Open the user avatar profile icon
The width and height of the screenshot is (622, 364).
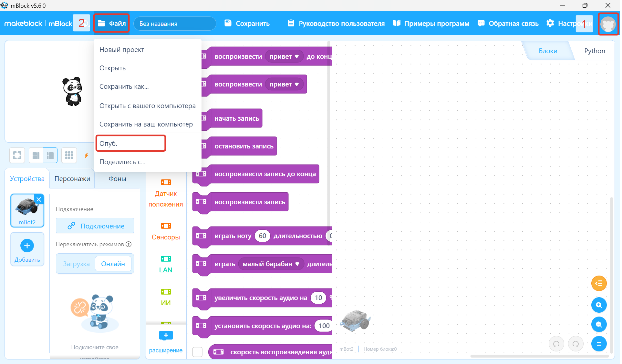pyautogui.click(x=608, y=24)
